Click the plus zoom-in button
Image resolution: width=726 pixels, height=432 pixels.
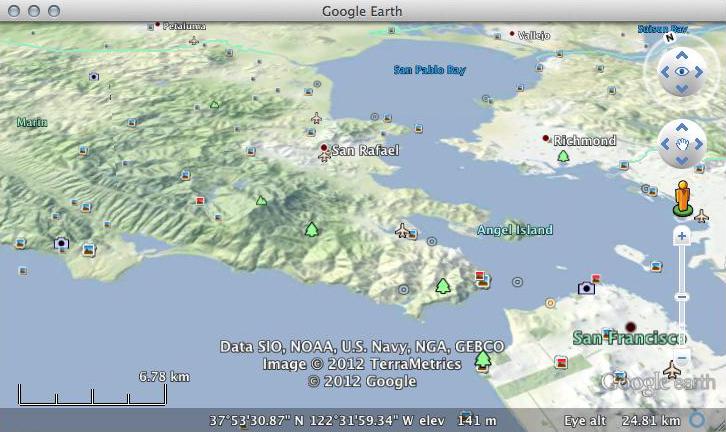(682, 236)
